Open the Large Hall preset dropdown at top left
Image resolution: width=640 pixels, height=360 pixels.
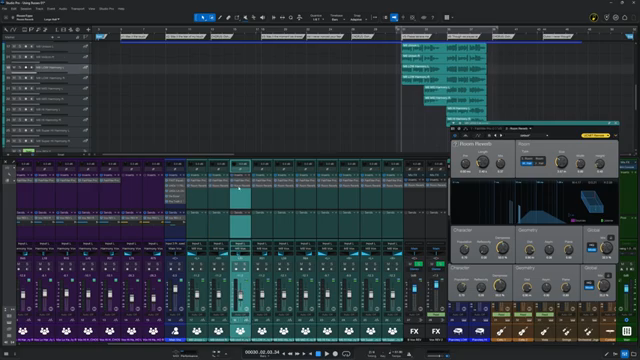click(x=51, y=19)
